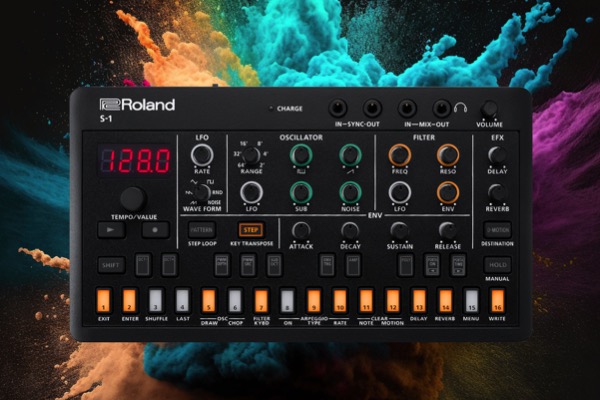The width and height of the screenshot is (600, 400).
Task: Toggle step pad 6 labeled CHOP
Action: pyautogui.click(x=235, y=300)
